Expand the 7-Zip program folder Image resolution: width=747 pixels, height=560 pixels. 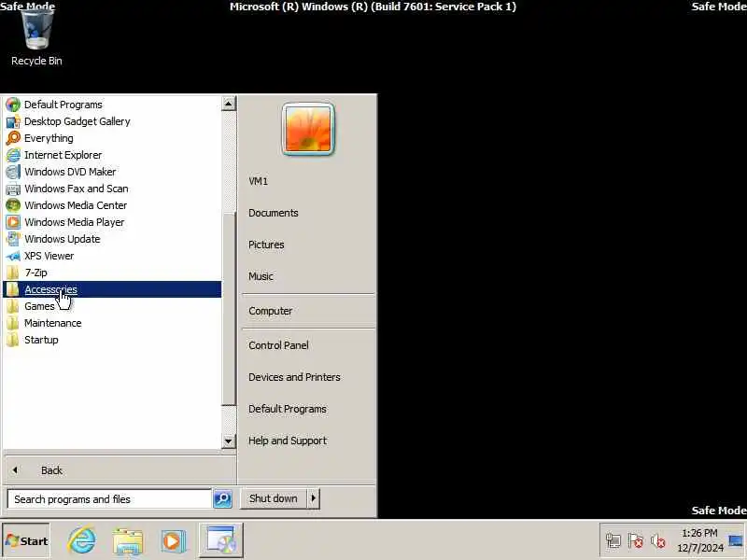coord(112,273)
